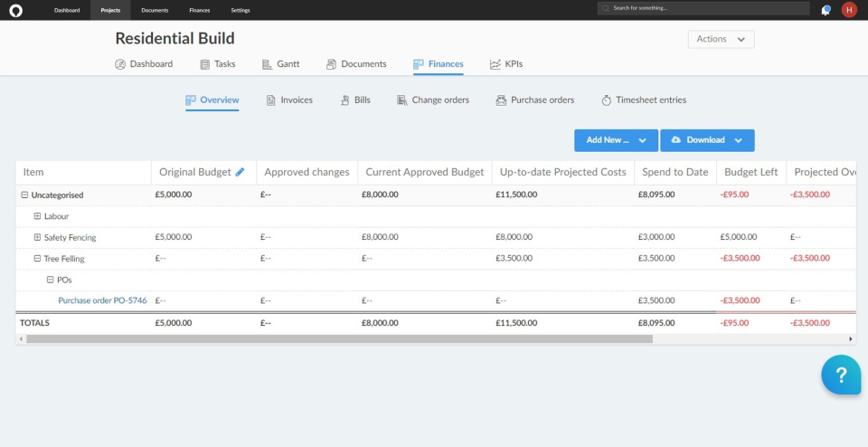Screen dimensions: 868x447
Task: Click the scrollbar right arrow
Action: coord(851,339)
